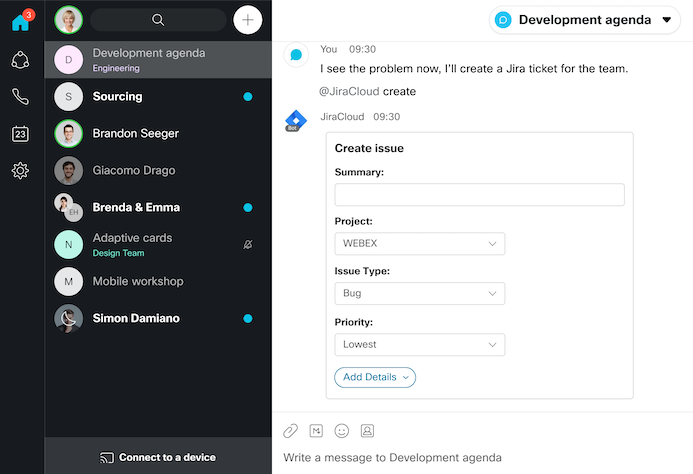This screenshot has height=474, width=693.
Task: Click the muted bell icon on Adaptive cards
Action: click(248, 245)
